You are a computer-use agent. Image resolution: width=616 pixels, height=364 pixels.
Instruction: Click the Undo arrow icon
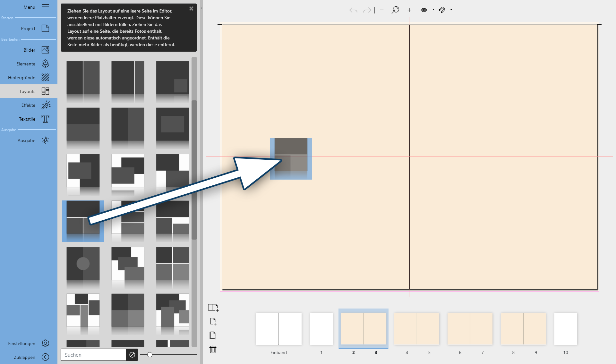tap(354, 10)
